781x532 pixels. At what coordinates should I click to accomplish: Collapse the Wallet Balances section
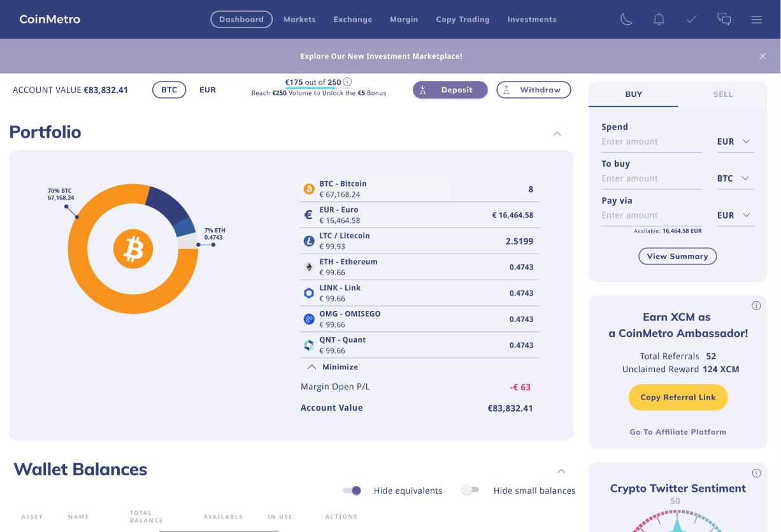tap(561, 471)
